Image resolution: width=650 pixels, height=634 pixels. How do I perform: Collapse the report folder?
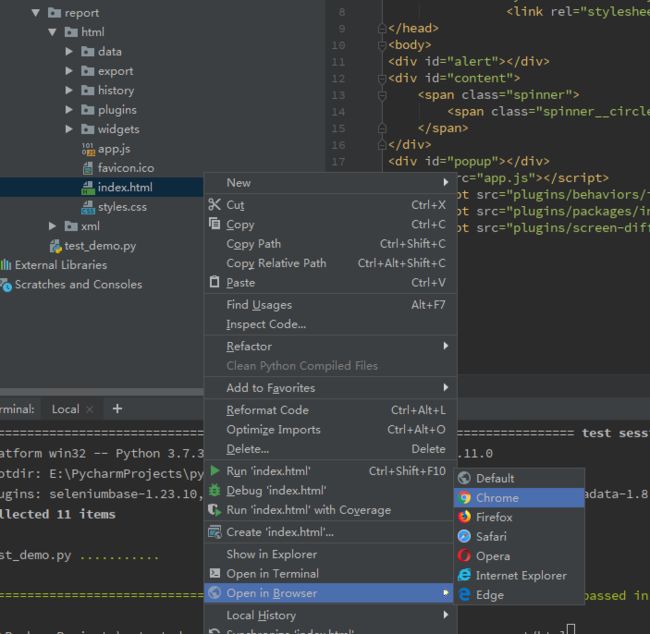pos(36,13)
